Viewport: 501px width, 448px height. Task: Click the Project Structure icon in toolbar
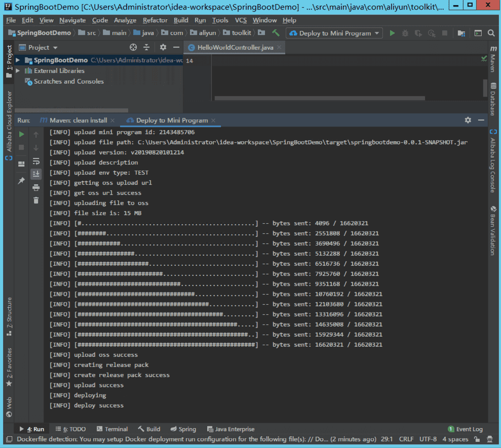(461, 33)
